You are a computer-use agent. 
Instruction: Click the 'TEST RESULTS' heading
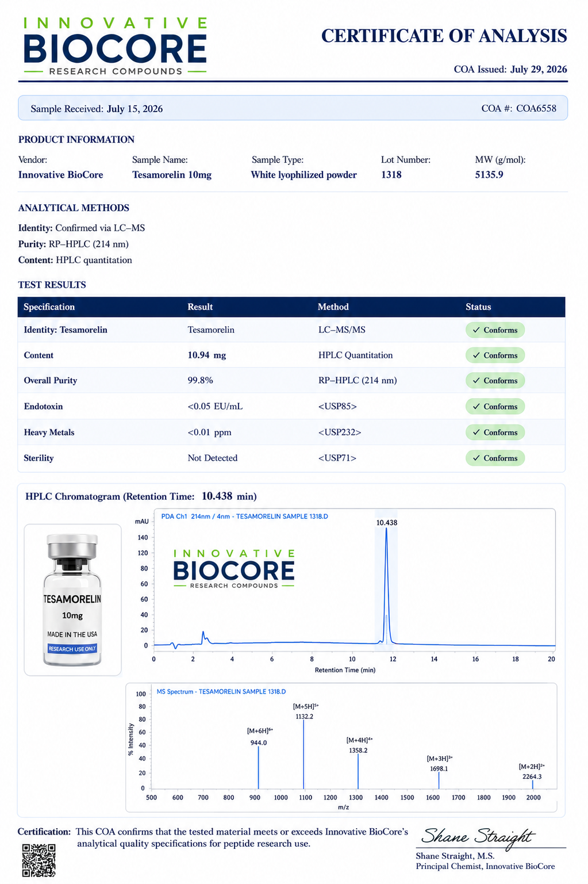52,285
